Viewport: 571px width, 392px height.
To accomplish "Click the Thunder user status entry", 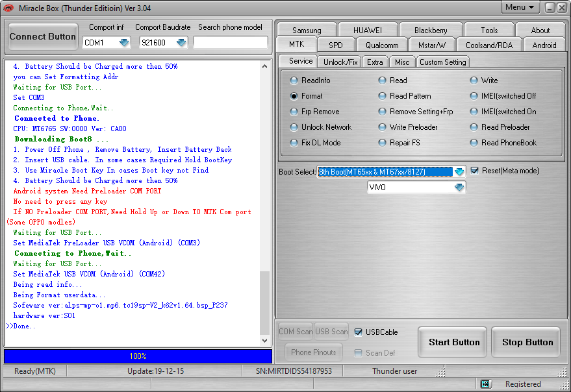I will (x=395, y=371).
